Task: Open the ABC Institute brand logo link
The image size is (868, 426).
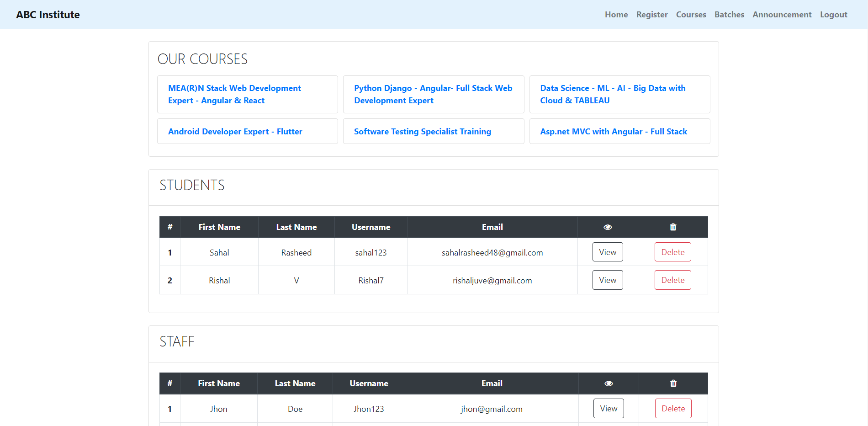Action: click(x=48, y=15)
